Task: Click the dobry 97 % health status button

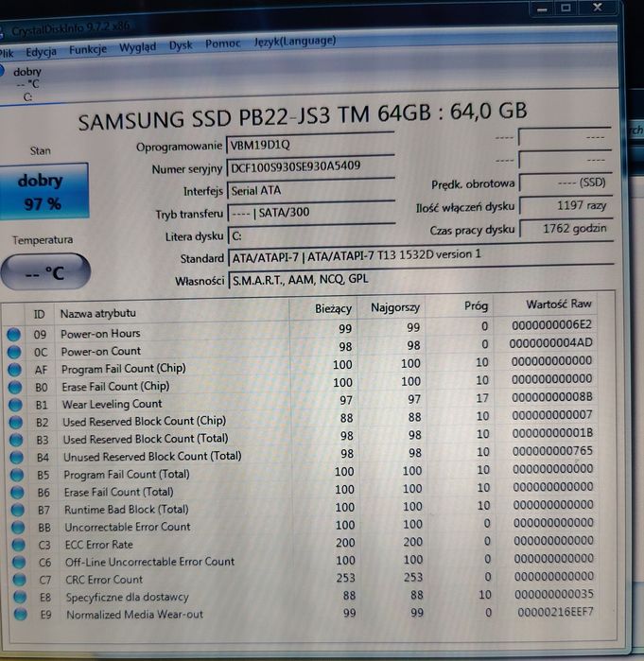Action: [x=44, y=192]
